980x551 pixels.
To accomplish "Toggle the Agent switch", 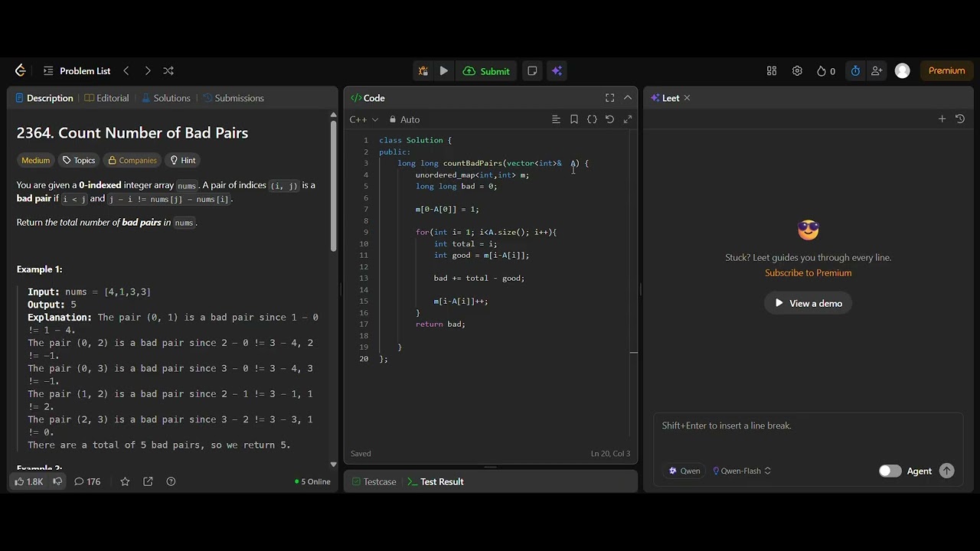I will [x=890, y=471].
